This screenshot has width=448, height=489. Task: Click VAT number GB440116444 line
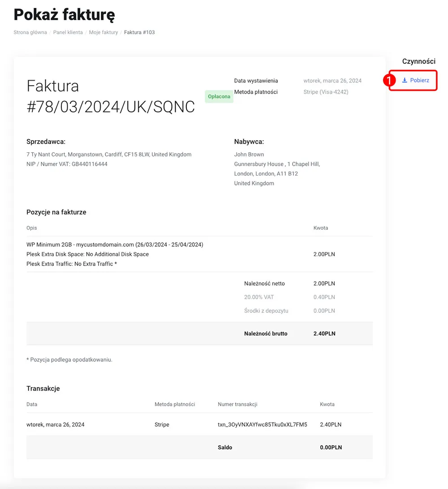tap(67, 164)
